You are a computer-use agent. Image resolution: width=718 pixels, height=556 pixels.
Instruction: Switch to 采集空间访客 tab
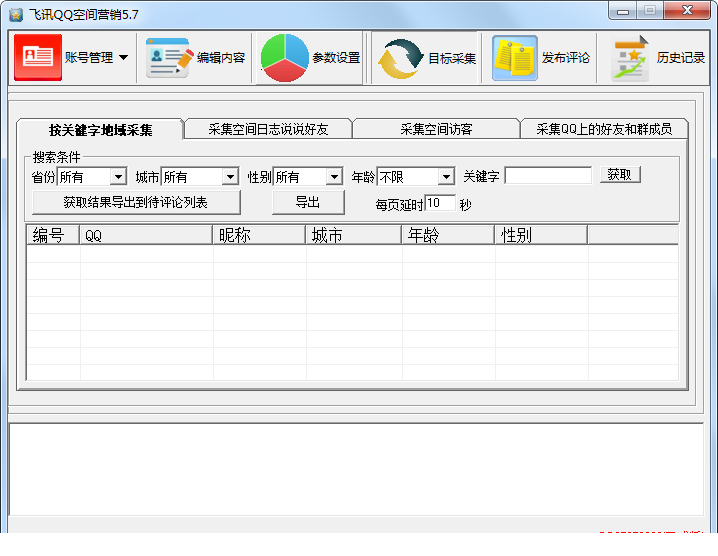[436, 129]
